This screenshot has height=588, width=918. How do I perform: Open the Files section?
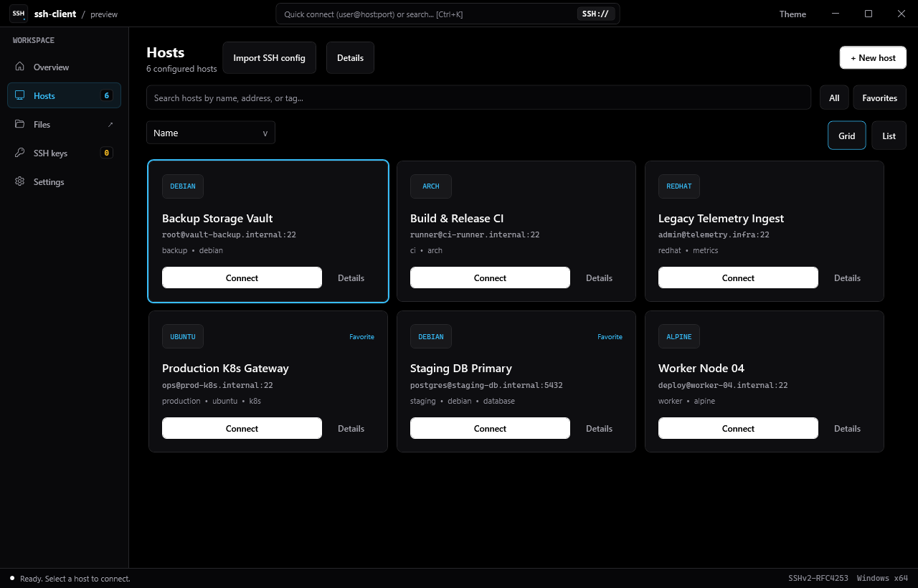pyautogui.click(x=65, y=124)
